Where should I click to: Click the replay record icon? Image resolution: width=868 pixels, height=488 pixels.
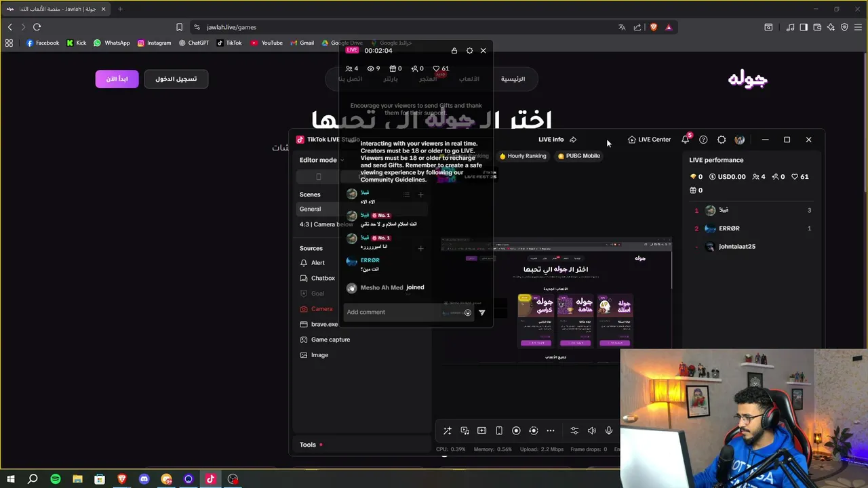(x=533, y=430)
